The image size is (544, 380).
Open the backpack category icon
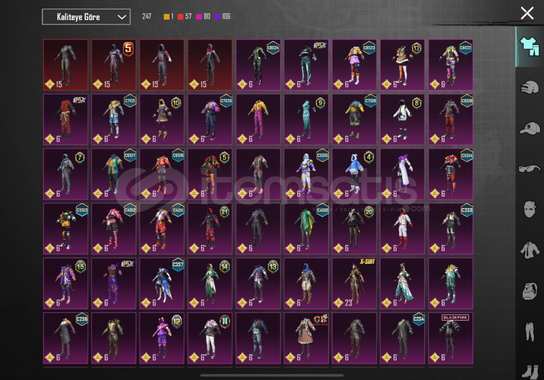(x=530, y=291)
